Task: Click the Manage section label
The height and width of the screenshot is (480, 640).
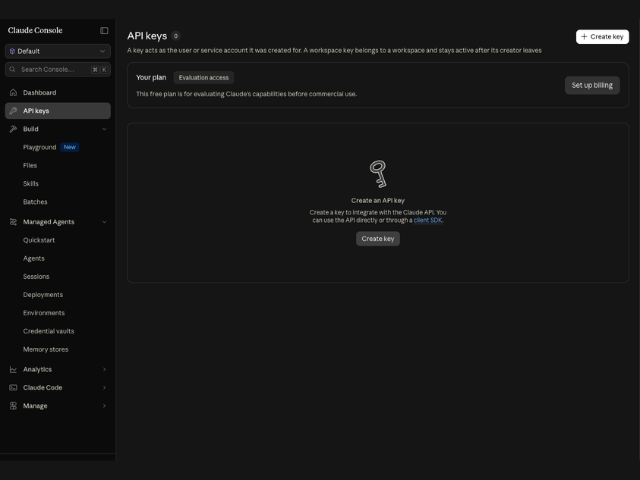Action: point(35,406)
